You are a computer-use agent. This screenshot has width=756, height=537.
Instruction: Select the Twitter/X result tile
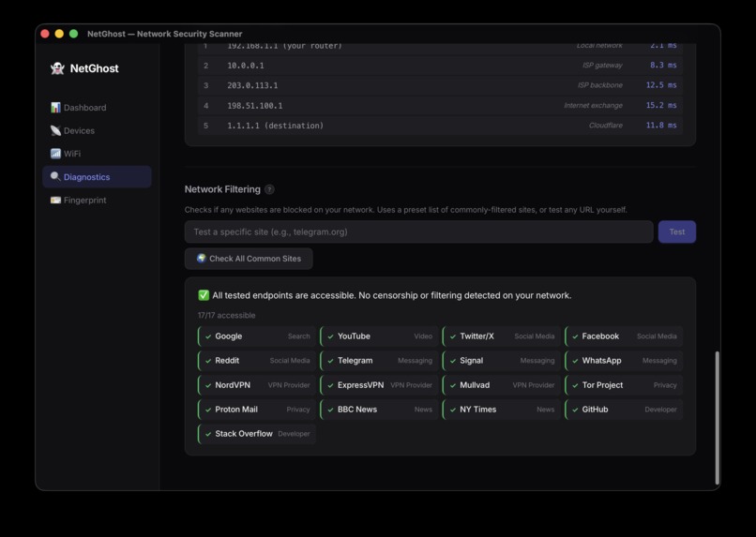(502, 336)
